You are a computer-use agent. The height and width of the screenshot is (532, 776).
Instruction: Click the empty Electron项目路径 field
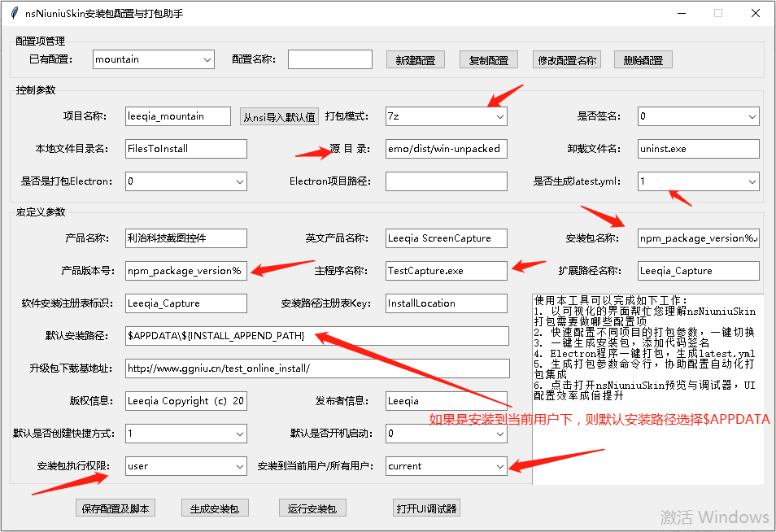click(447, 181)
